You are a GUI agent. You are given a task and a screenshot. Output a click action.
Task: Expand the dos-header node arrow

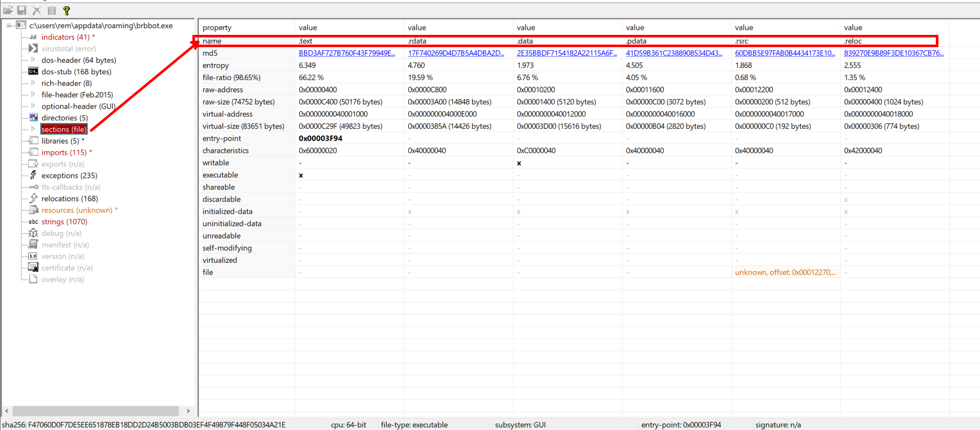coord(33,60)
